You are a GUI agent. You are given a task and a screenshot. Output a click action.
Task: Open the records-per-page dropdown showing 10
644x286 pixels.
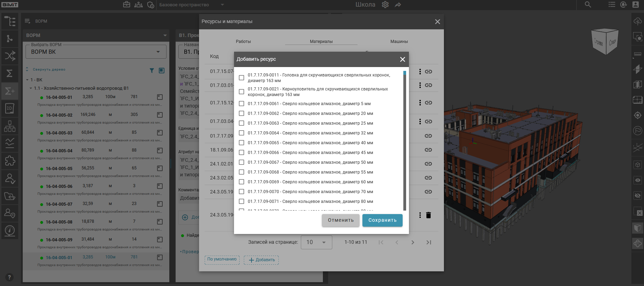[316, 242]
